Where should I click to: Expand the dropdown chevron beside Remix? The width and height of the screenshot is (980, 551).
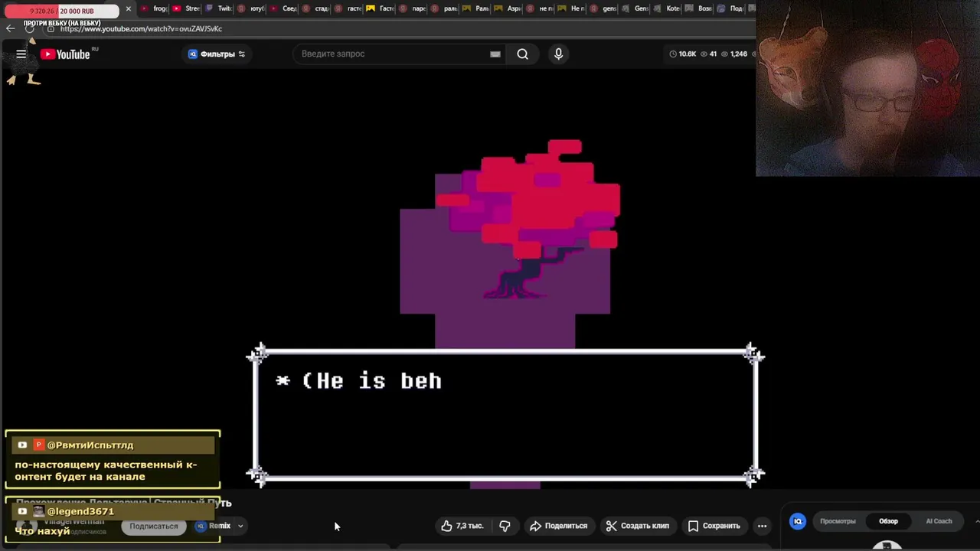[x=240, y=526]
